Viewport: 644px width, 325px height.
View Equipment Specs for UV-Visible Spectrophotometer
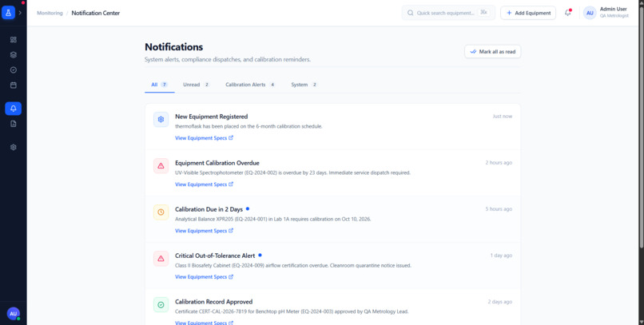(x=204, y=184)
